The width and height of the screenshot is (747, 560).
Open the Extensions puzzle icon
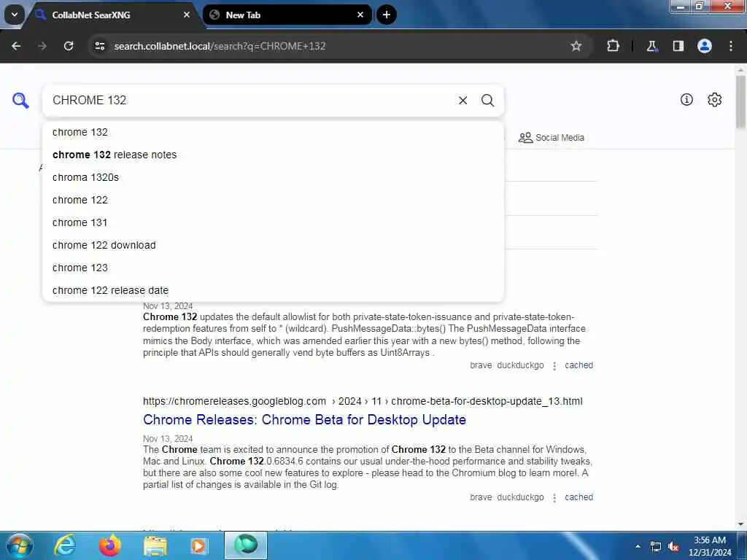613,46
